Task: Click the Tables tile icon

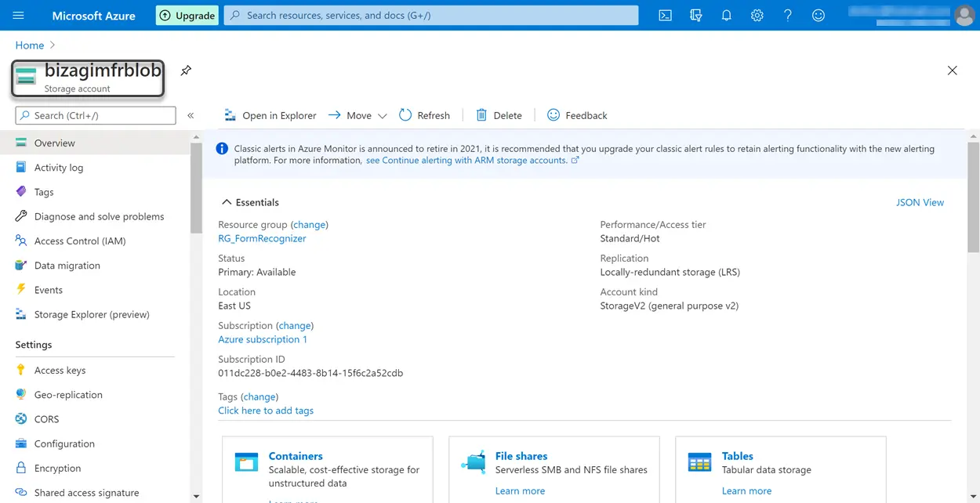Action: click(x=699, y=462)
